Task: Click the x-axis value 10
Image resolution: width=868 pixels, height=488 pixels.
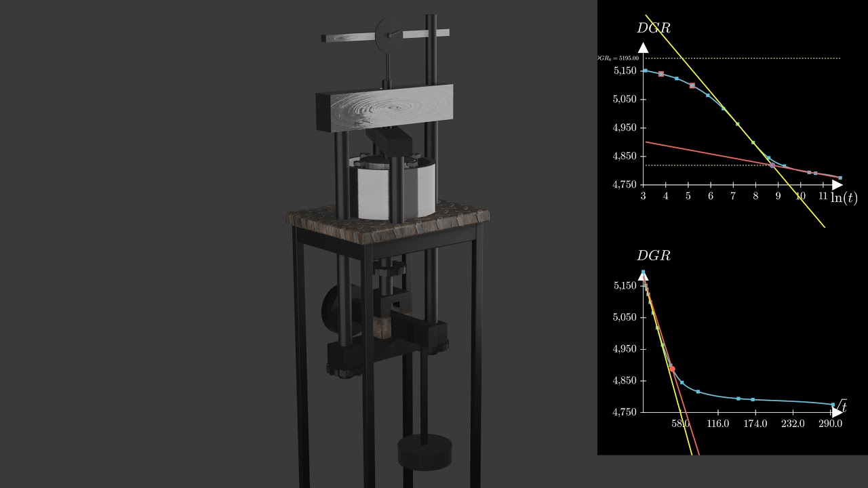Action: [801, 196]
